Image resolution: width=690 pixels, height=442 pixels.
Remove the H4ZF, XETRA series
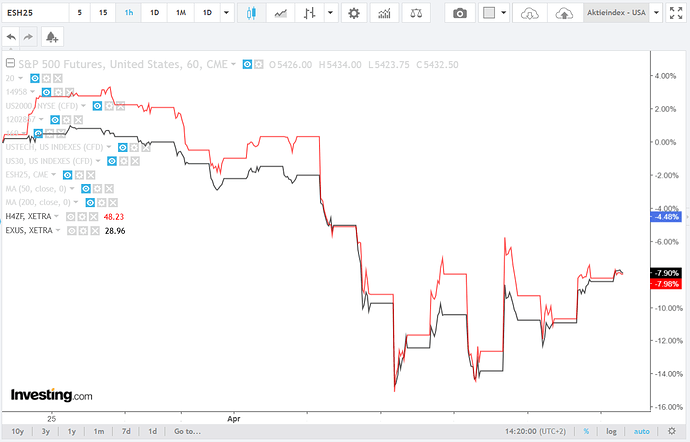point(94,217)
